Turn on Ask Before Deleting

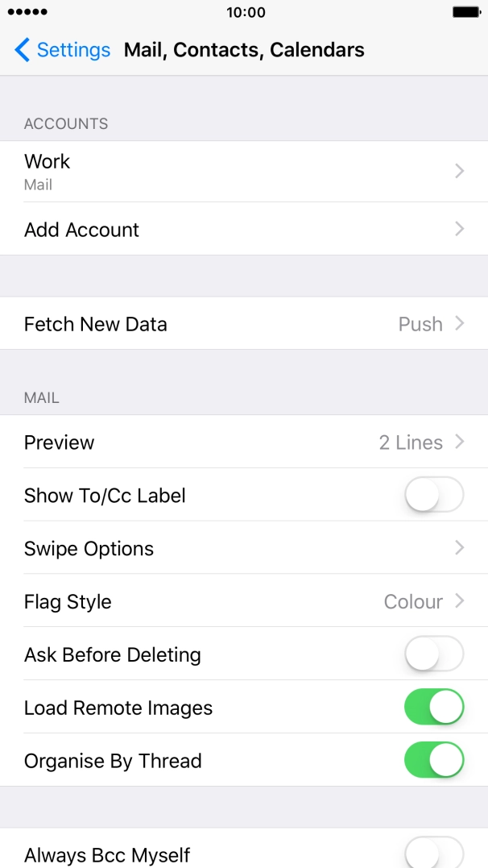(434, 654)
